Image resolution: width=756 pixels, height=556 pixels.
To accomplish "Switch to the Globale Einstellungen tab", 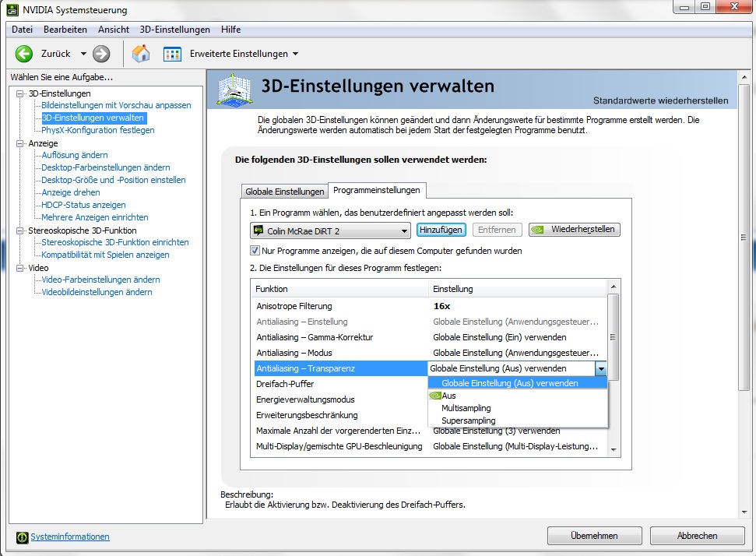I will pyautogui.click(x=284, y=192).
